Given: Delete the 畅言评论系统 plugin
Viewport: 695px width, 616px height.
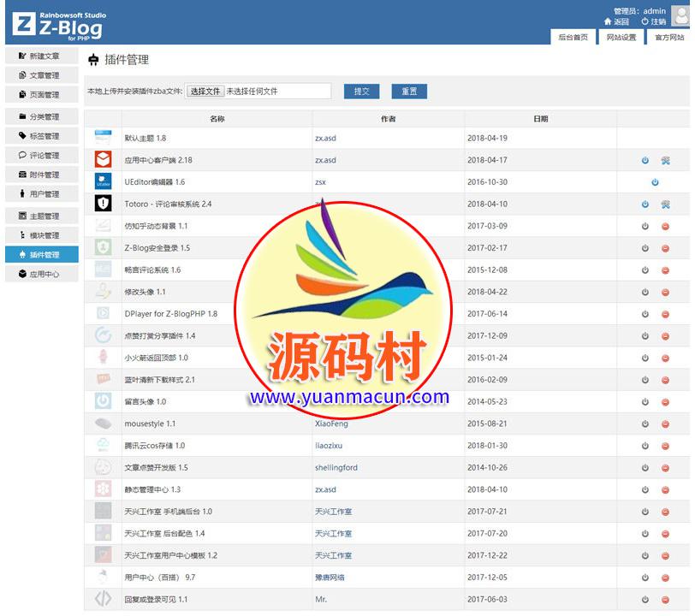Looking at the screenshot, I should click(x=665, y=270).
